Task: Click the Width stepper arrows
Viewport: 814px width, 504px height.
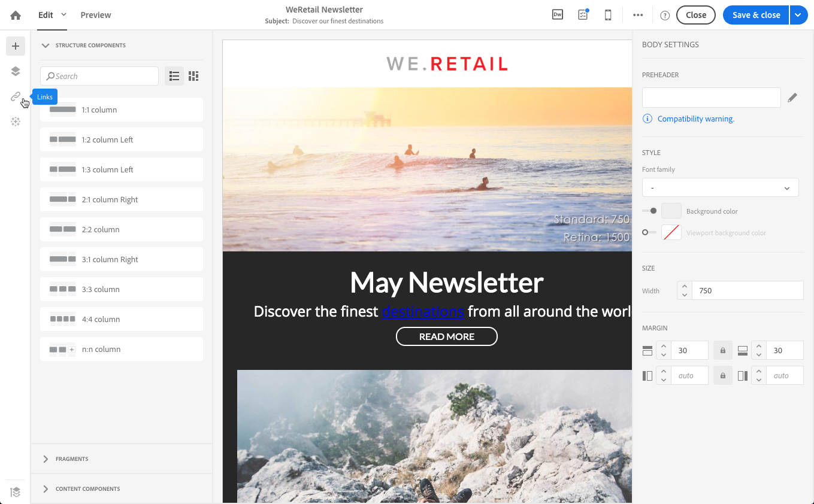Action: coord(685,290)
